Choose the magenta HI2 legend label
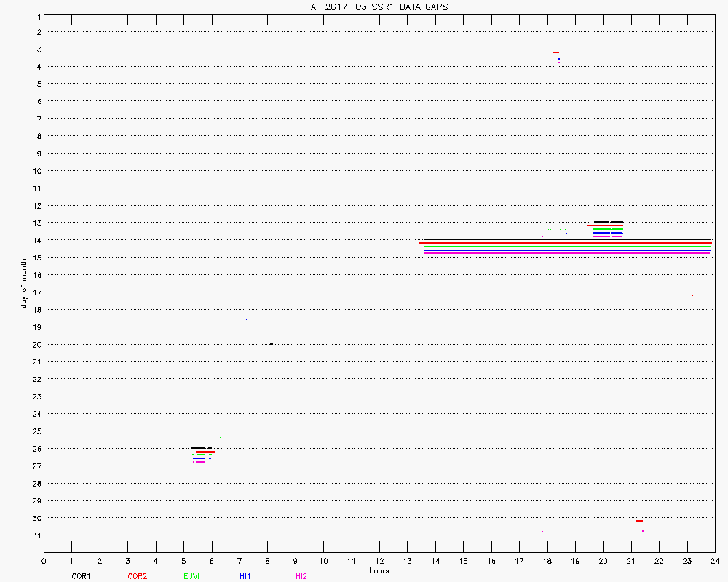Screen dimensions: 728x582 point(301,576)
